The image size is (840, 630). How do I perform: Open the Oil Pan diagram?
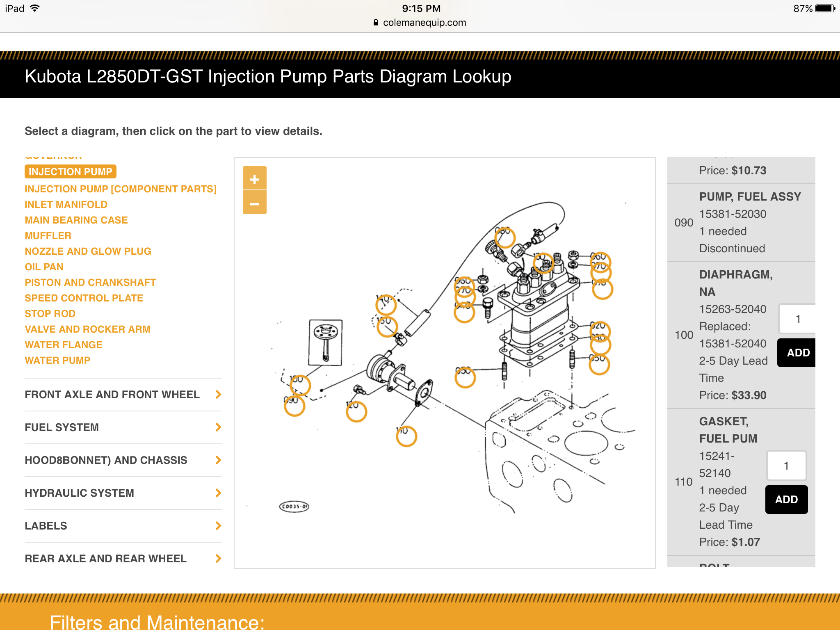(x=44, y=267)
